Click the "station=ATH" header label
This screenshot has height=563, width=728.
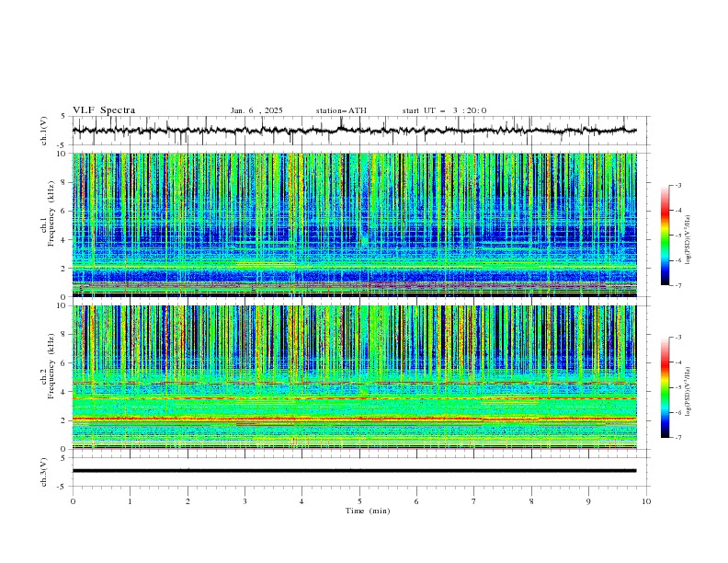(341, 110)
